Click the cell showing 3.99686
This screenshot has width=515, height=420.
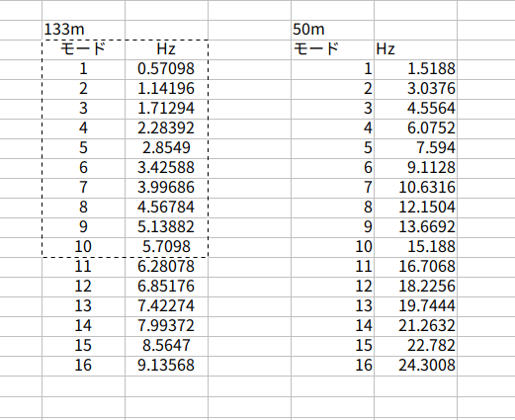pyautogui.click(x=167, y=188)
